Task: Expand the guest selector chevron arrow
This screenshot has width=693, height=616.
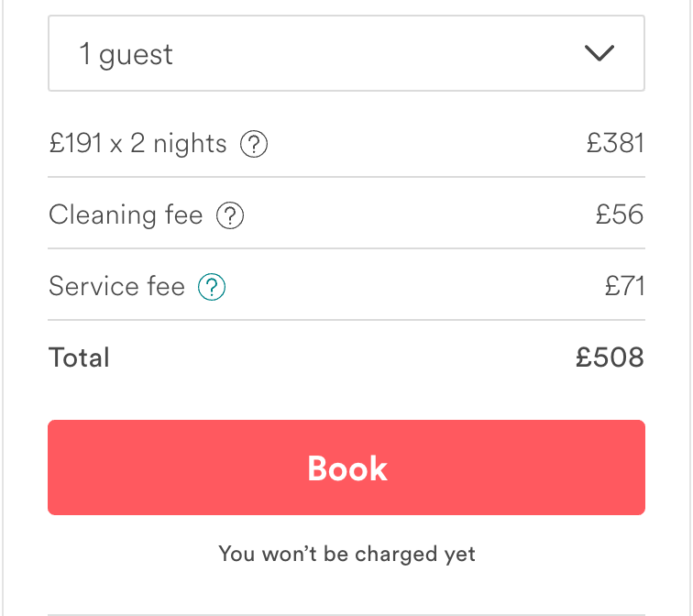Action: tap(599, 54)
